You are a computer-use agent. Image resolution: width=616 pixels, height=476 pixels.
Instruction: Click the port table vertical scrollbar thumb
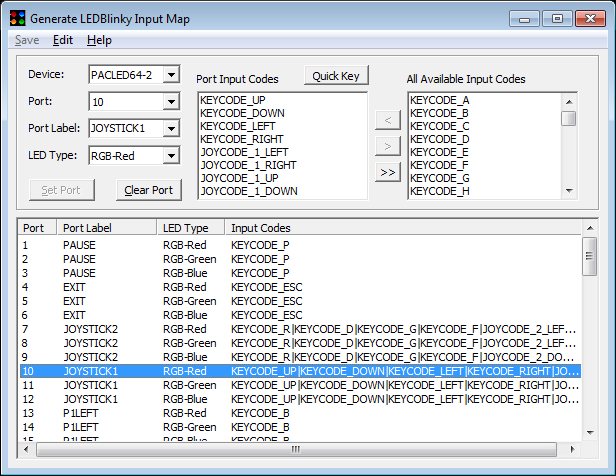(590, 256)
